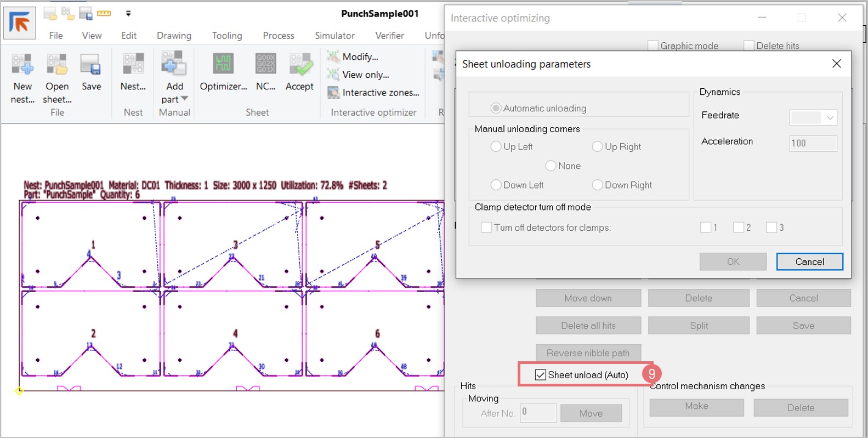Select the Up Left unloading corner

click(496, 146)
